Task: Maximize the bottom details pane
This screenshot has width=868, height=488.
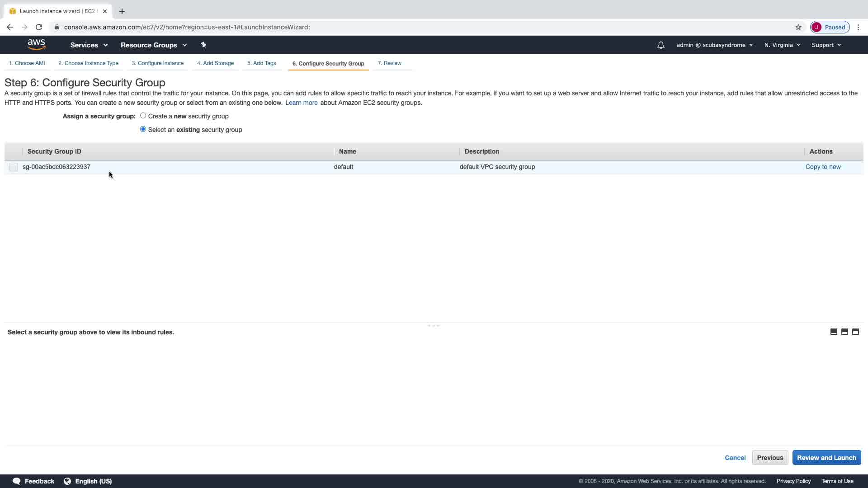Action: [855, 332]
